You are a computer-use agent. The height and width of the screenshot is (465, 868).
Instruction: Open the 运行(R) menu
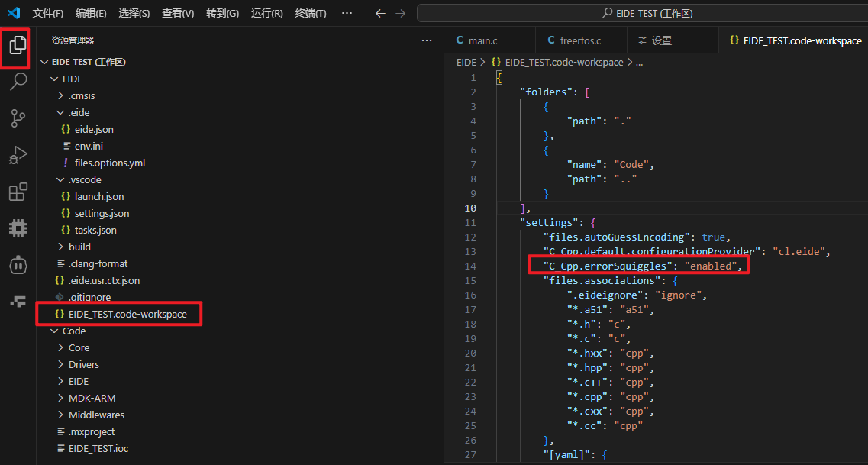267,13
